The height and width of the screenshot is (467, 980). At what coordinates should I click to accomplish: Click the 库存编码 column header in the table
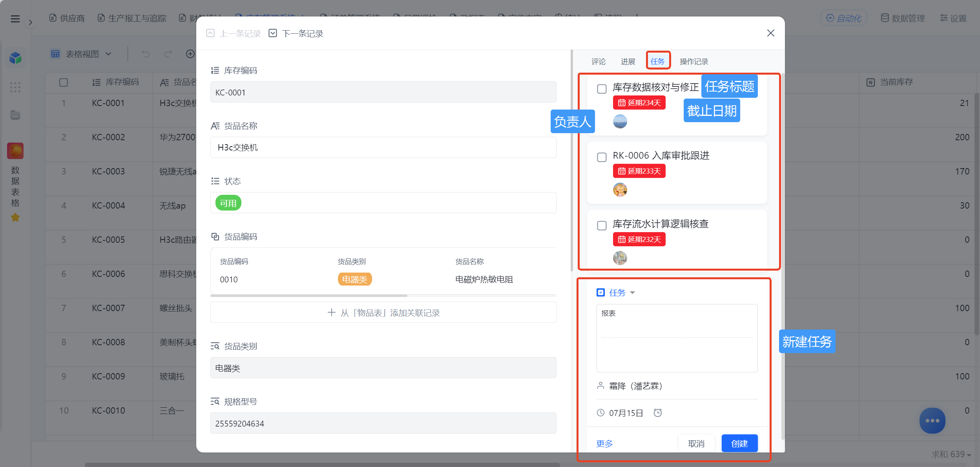click(x=115, y=82)
